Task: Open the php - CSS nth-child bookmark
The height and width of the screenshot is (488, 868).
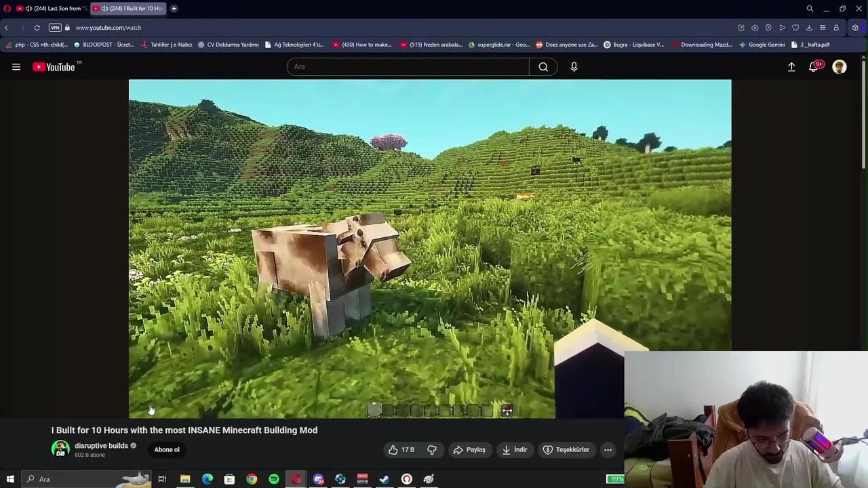Action: click(x=37, y=45)
